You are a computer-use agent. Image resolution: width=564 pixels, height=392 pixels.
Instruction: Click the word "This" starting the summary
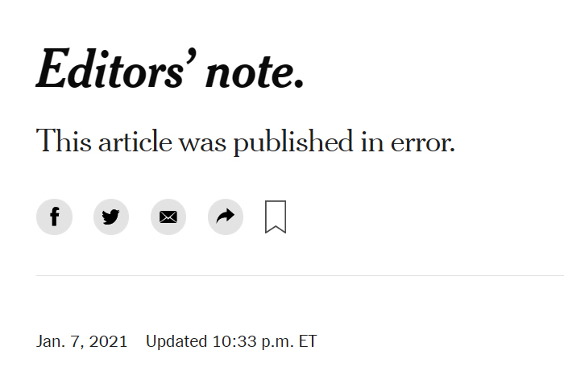(64, 141)
